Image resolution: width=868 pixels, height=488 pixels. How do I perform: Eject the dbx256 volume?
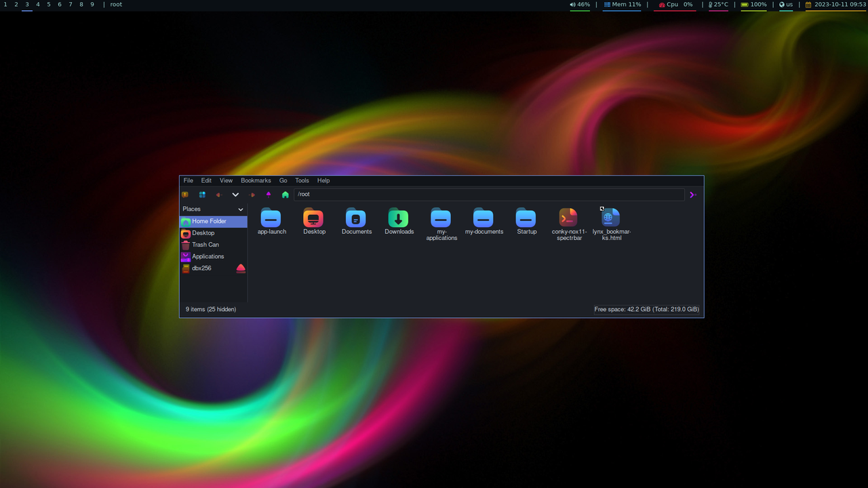[241, 268]
